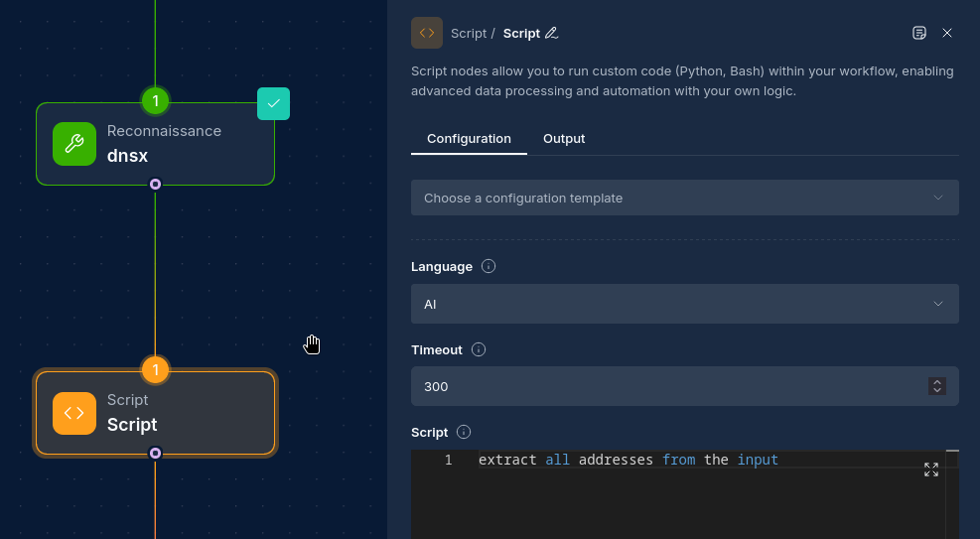Switch to the Configuration tab
980x539 pixels.
point(469,139)
